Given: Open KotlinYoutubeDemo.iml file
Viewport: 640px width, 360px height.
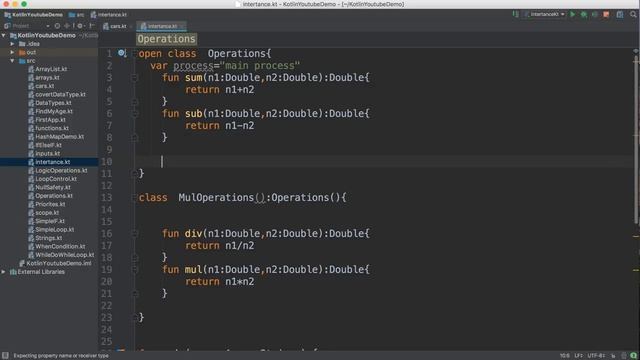Looking at the screenshot, I should (x=55, y=263).
